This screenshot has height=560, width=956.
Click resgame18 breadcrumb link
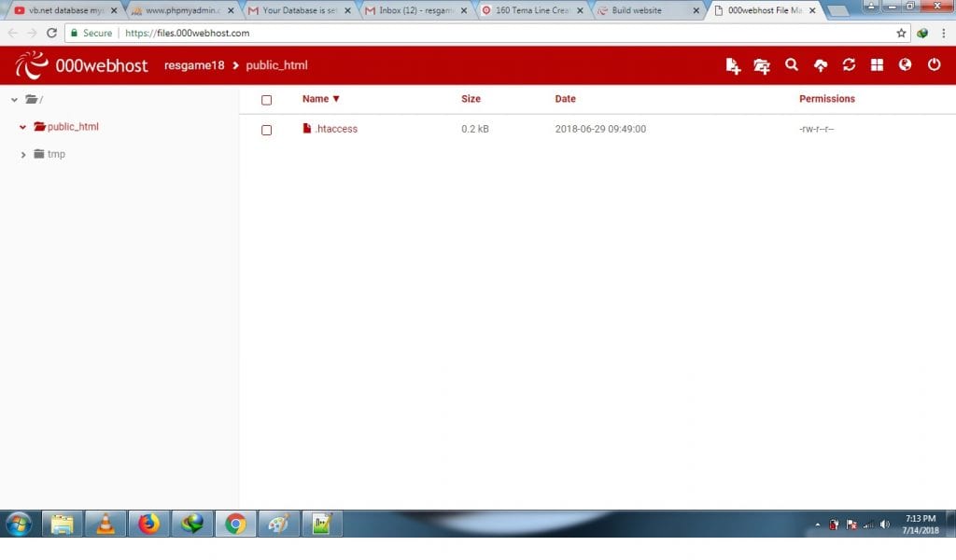tap(194, 65)
